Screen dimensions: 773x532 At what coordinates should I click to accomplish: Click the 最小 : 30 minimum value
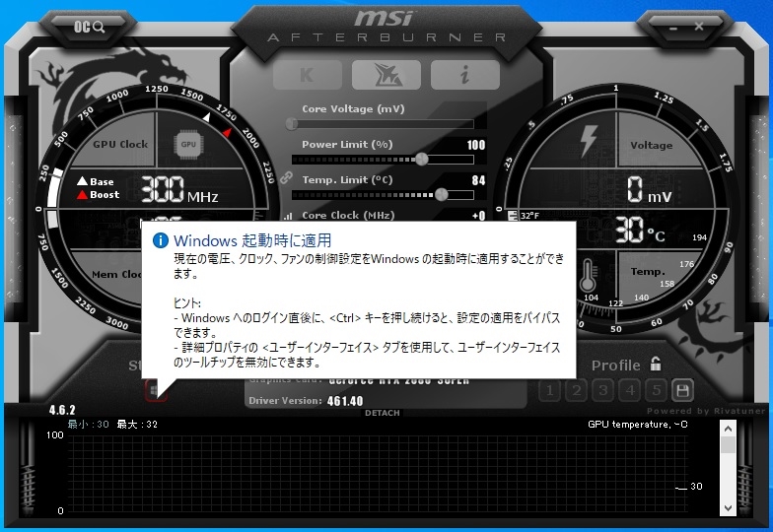click(89, 424)
